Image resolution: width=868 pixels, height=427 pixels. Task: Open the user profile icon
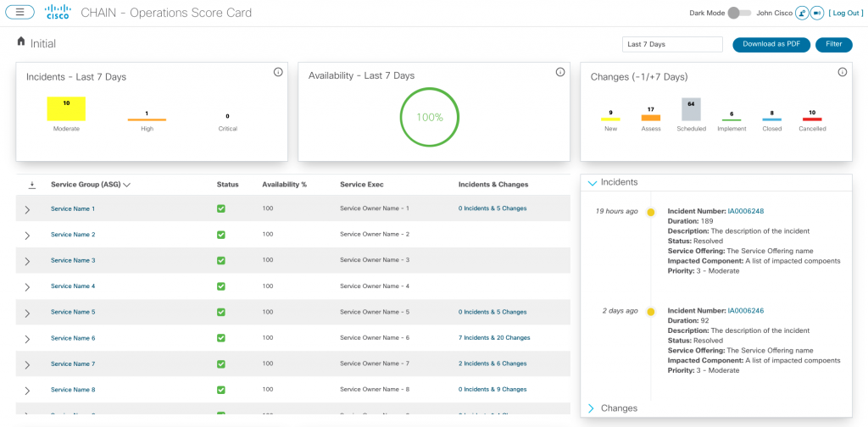point(802,14)
